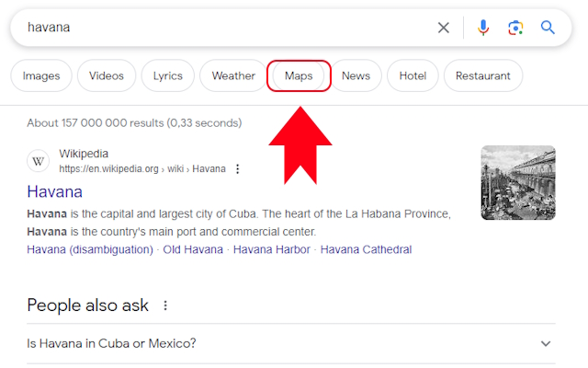The height and width of the screenshot is (368, 588).
Task: Expand the Is Havana in Cuba or Mexico chevron
Action: click(546, 343)
